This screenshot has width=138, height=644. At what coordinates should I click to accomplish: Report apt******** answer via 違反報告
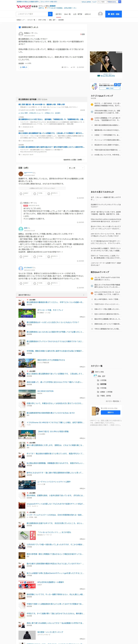pos(80,198)
